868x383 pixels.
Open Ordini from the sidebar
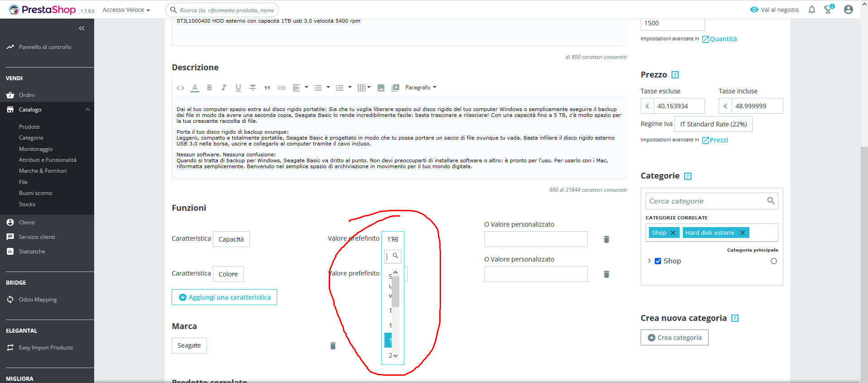pos(27,95)
